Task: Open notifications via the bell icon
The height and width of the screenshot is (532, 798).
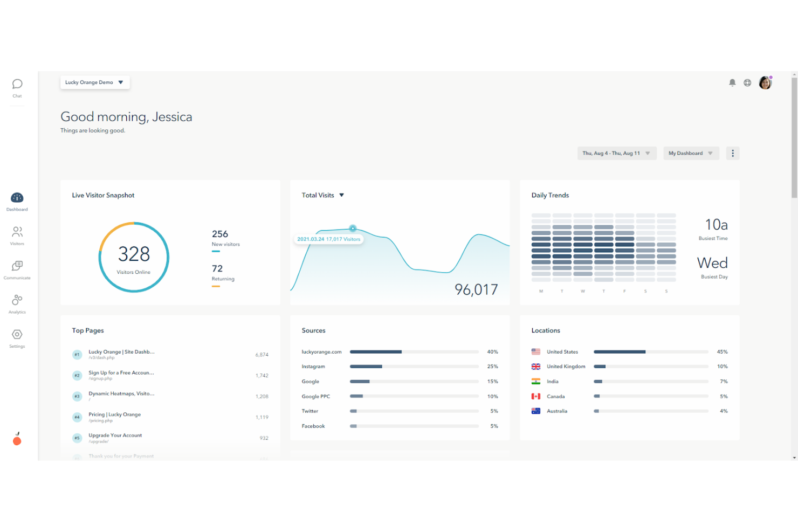Action: (x=732, y=82)
